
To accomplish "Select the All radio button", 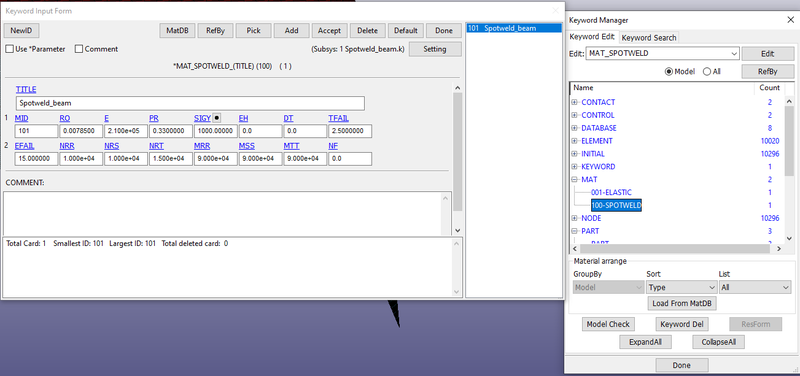I will pyautogui.click(x=707, y=71).
